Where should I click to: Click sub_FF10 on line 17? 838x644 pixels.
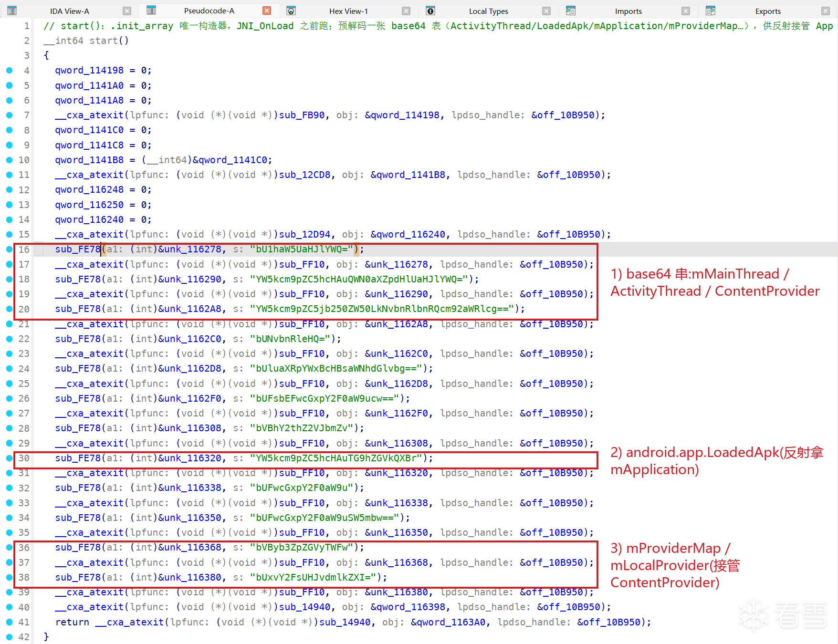302,264
